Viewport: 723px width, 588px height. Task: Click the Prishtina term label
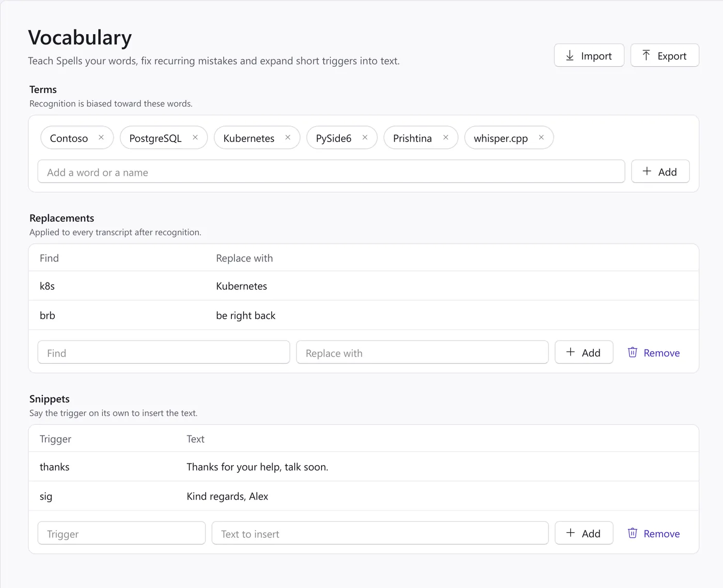click(412, 138)
